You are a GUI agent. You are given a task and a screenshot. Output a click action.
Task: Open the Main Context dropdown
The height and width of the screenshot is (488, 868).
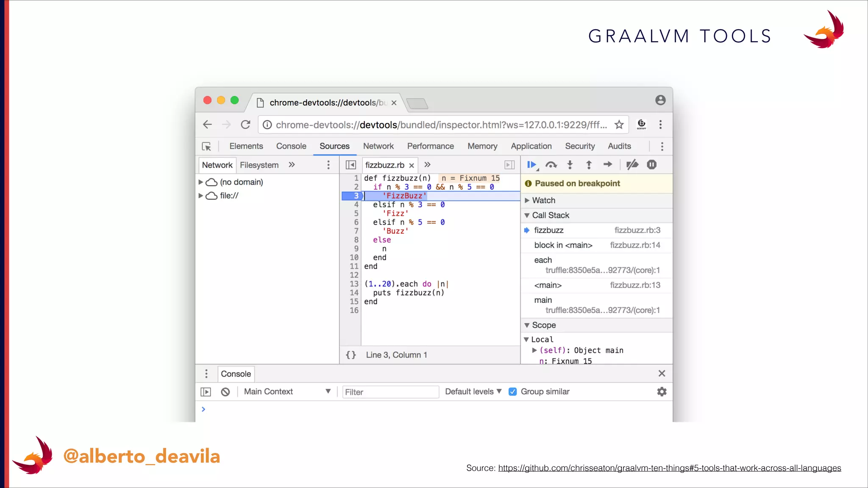click(287, 392)
